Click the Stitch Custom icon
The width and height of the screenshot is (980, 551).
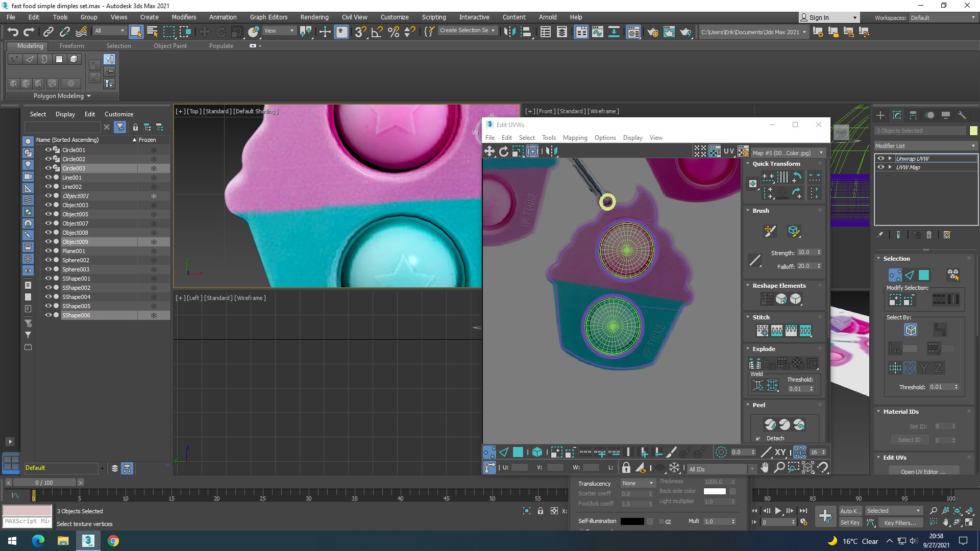click(762, 331)
